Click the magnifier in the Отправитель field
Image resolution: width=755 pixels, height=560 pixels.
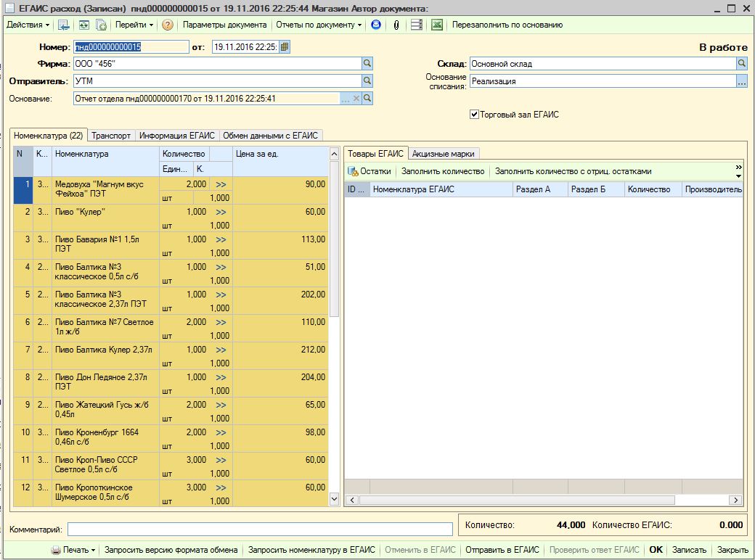point(367,81)
